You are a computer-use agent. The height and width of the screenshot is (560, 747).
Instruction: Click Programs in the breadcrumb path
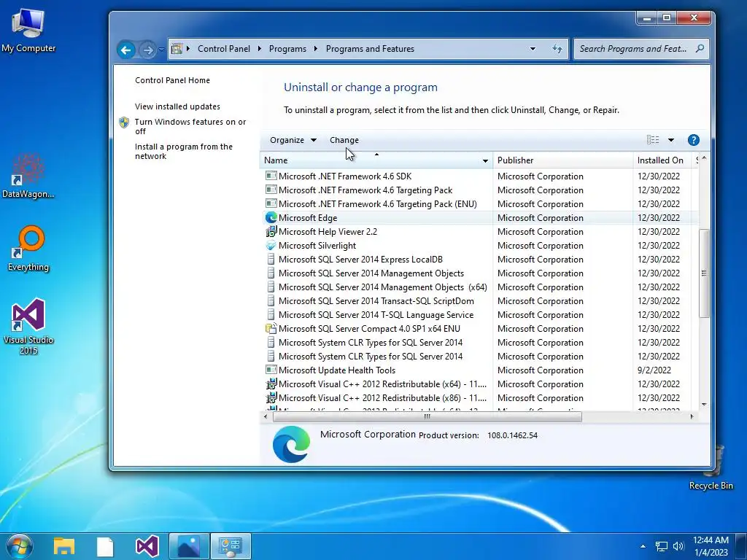pos(287,49)
